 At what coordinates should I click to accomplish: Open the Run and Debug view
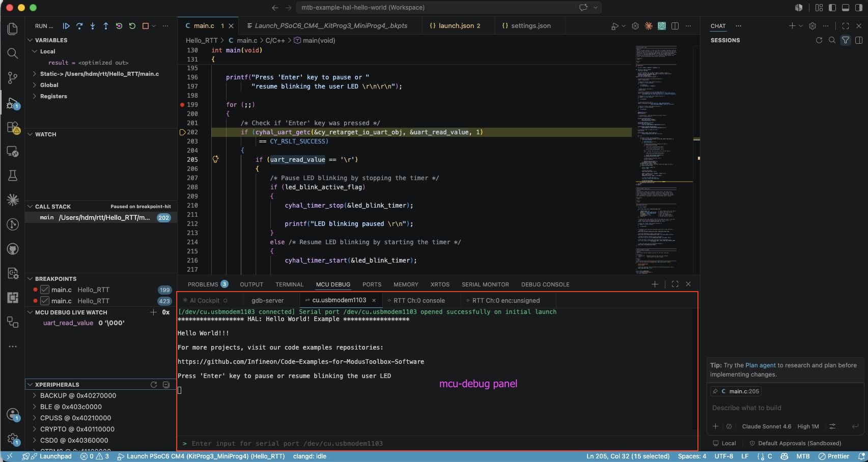pos(13,104)
